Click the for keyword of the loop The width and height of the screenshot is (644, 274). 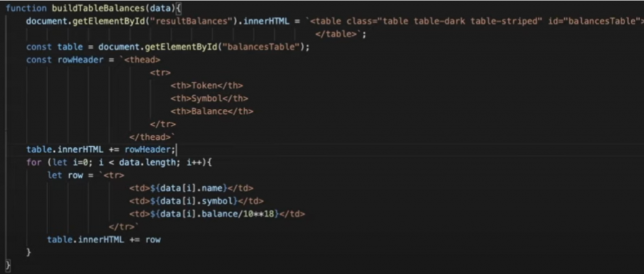[34, 163]
